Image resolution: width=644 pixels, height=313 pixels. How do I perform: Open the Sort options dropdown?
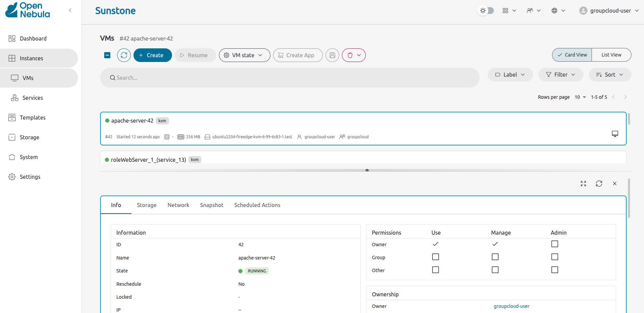[x=610, y=75]
